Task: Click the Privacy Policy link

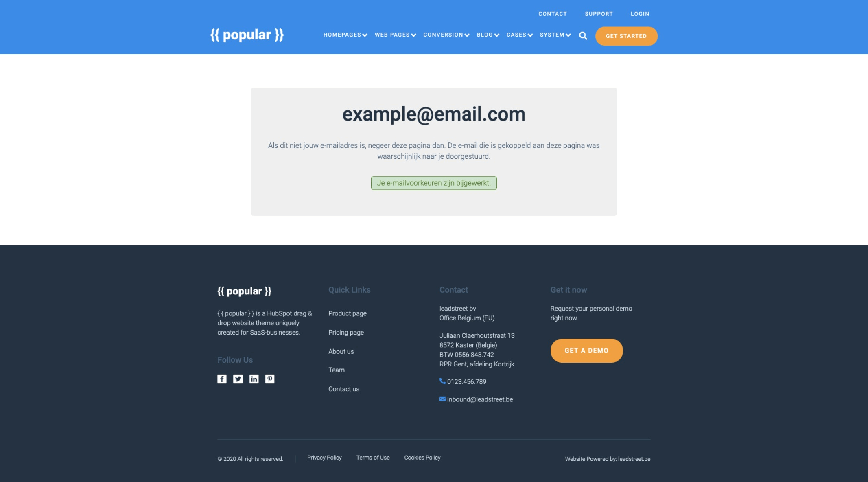Action: [x=324, y=458]
